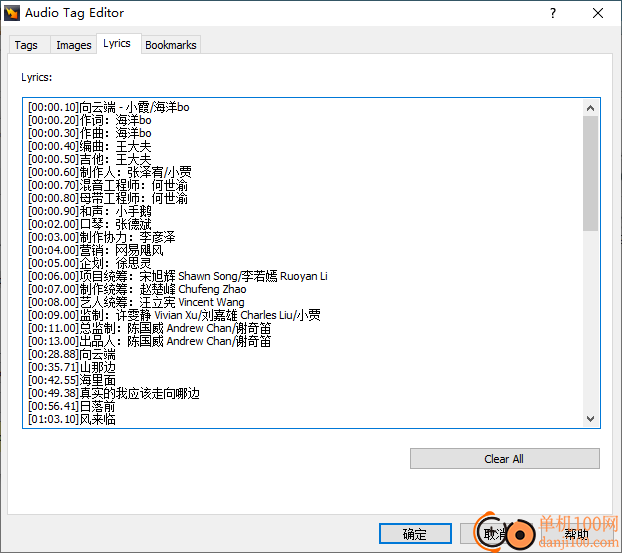Click the line with Vivian Xu/Charles Liu

click(174, 315)
